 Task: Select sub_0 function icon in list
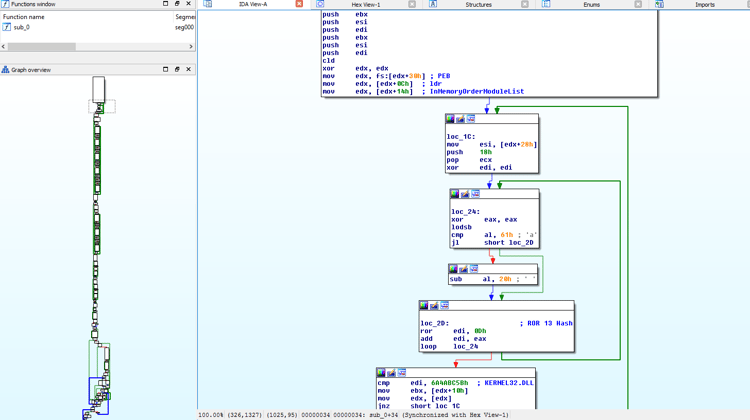click(x=6, y=27)
